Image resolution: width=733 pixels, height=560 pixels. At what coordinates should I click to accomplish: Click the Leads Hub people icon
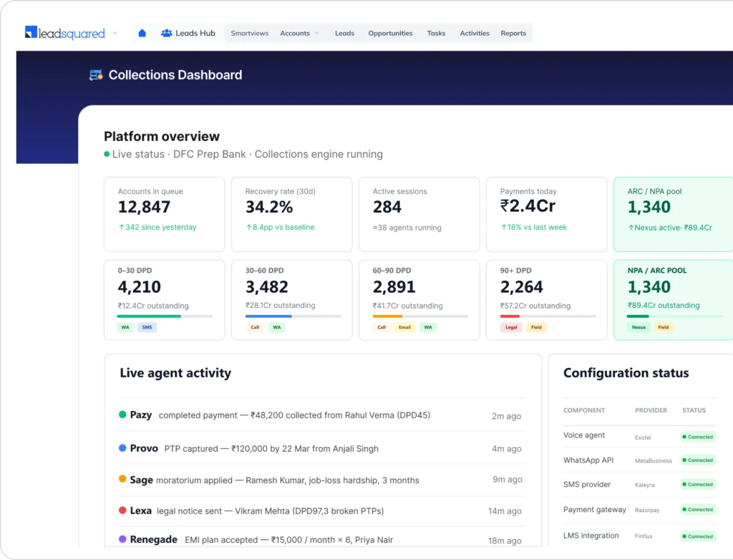[x=166, y=33]
